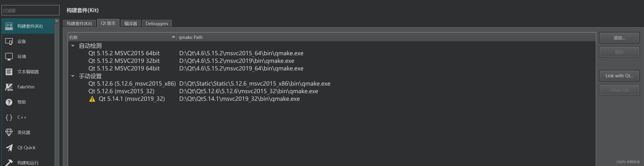This screenshot has height=166, width=644.
Task: Open the Qt Quick paper-plane icon
Action: pyautogui.click(x=9, y=148)
